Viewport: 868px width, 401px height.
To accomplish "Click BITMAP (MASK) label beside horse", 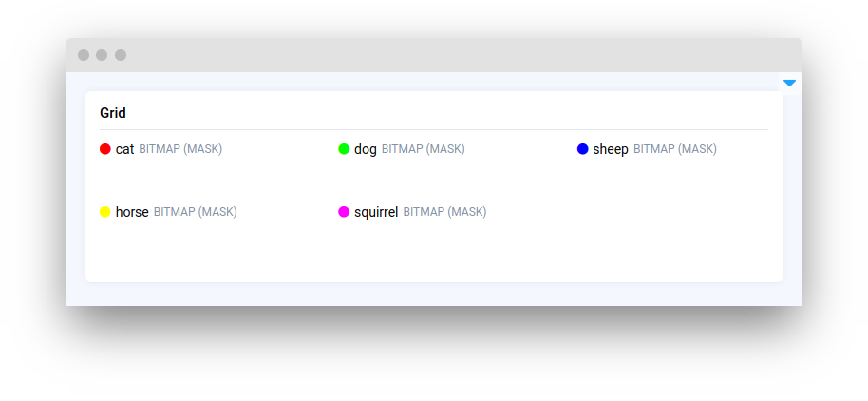I will 196,212.
